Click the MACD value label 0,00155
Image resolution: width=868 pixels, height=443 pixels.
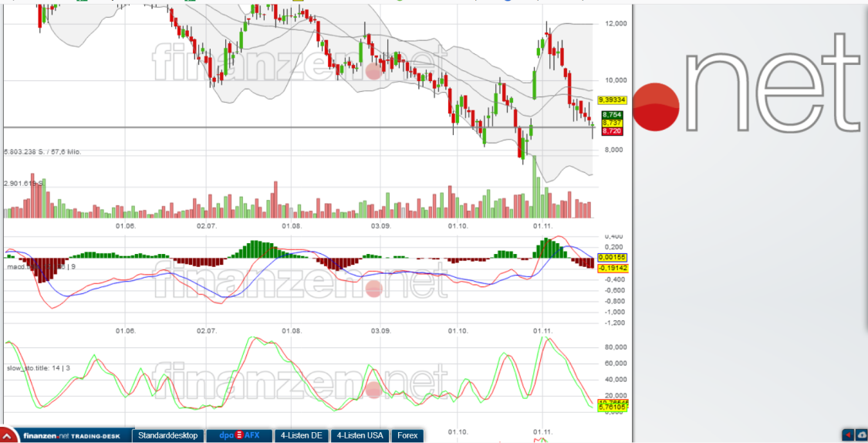point(613,258)
